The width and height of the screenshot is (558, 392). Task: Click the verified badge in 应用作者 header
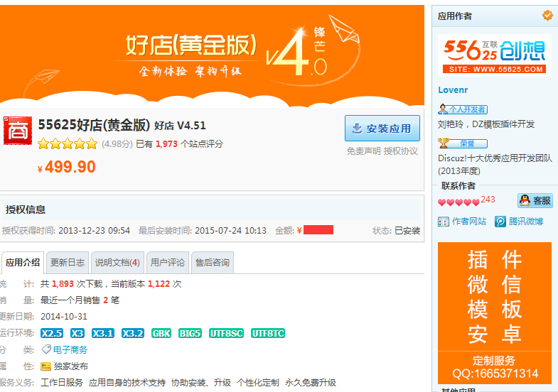tap(547, 16)
